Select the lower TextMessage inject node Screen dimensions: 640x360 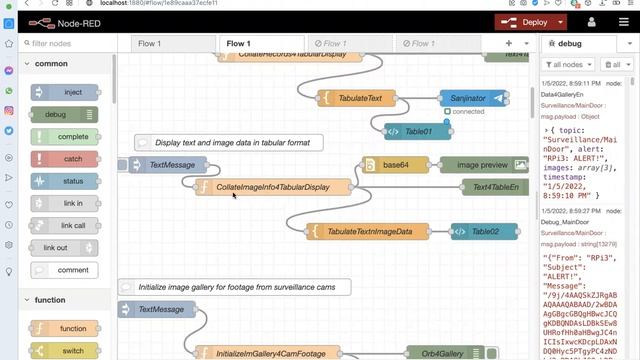pos(157,309)
